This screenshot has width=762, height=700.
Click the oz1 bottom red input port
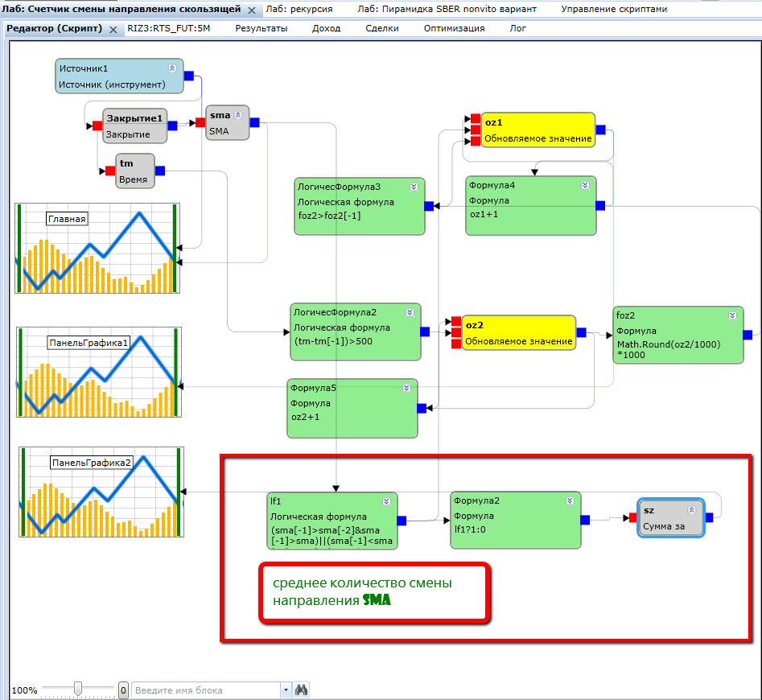[x=476, y=142]
